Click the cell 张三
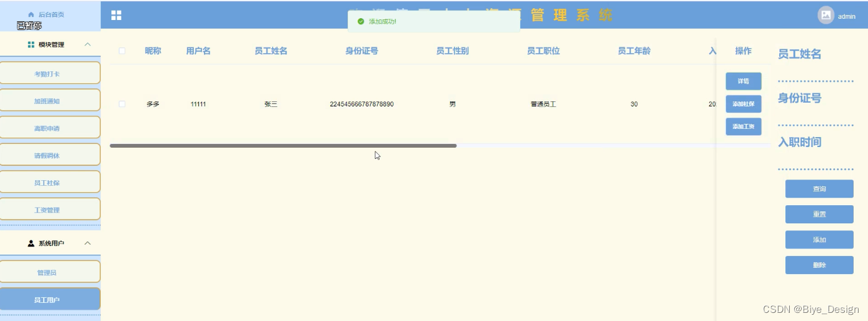 coord(271,104)
